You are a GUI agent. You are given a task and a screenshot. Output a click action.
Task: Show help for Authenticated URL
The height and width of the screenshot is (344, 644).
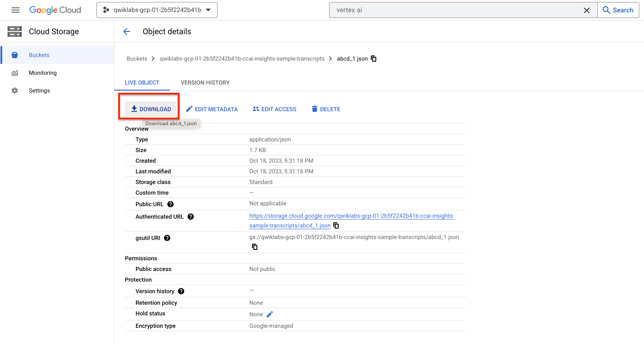pos(191,217)
